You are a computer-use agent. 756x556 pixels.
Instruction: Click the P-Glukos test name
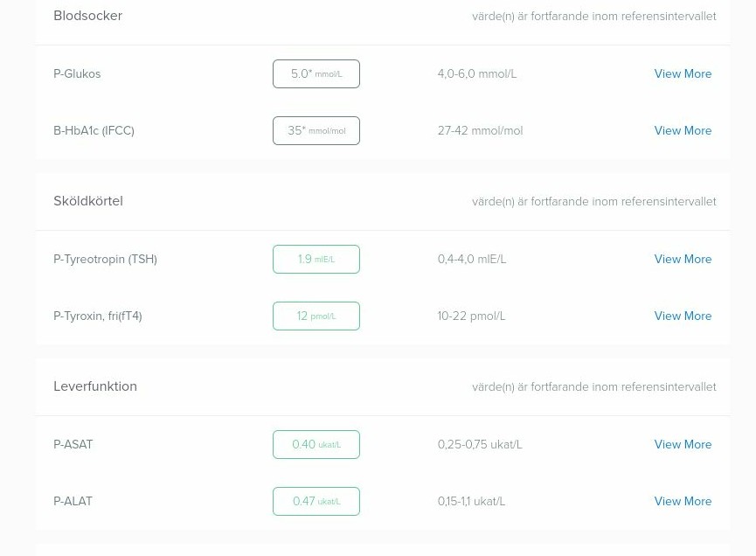(77, 74)
